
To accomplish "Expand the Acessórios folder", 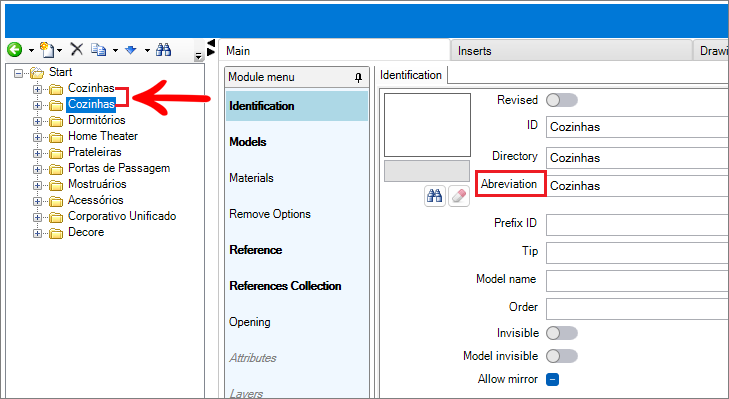I will point(37,201).
